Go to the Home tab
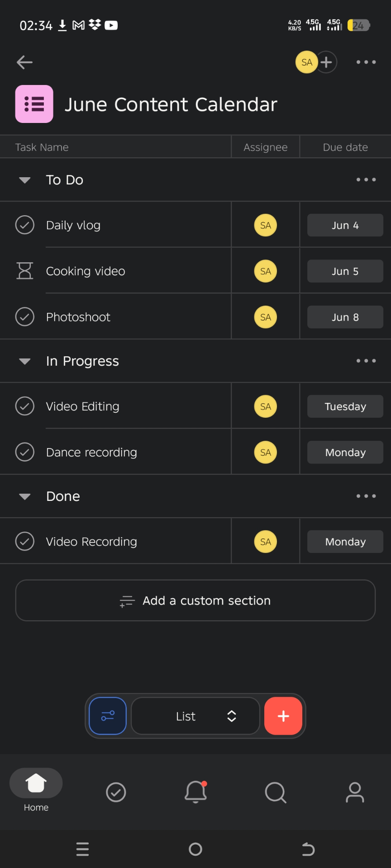This screenshot has width=391, height=868. coord(36,790)
